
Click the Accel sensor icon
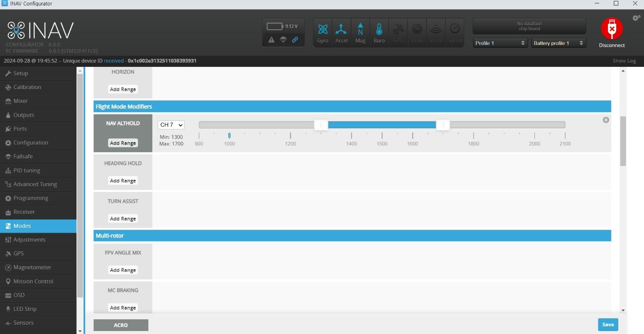341,32
